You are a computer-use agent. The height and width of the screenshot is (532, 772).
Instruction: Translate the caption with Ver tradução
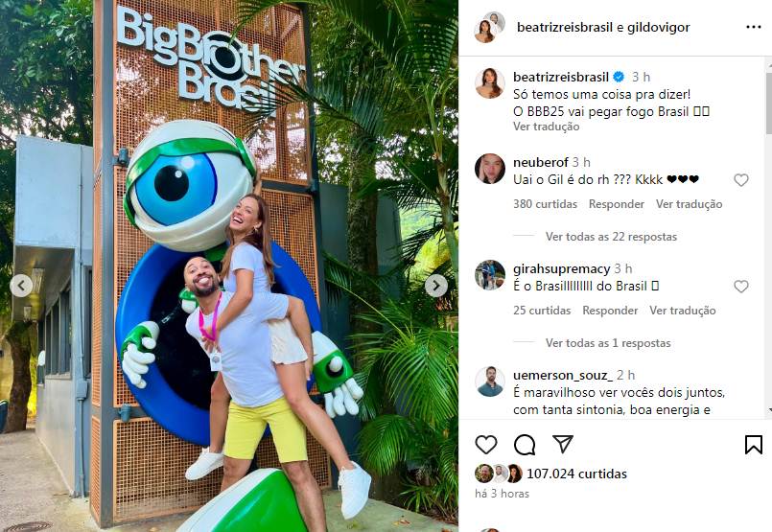coord(546,127)
